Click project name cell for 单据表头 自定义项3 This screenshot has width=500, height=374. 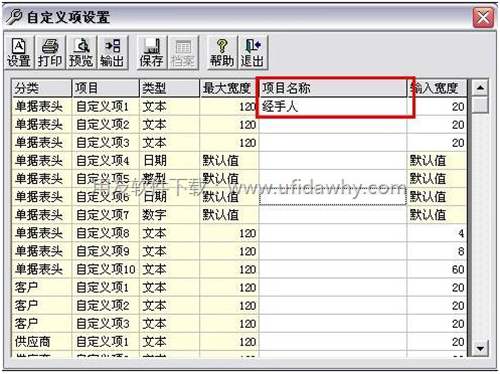(333, 143)
